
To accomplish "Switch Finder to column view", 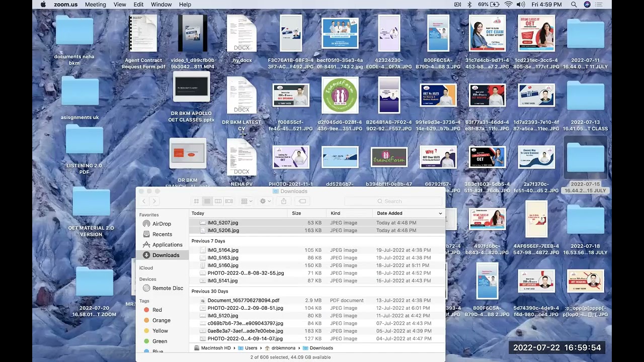I will coord(218,201).
